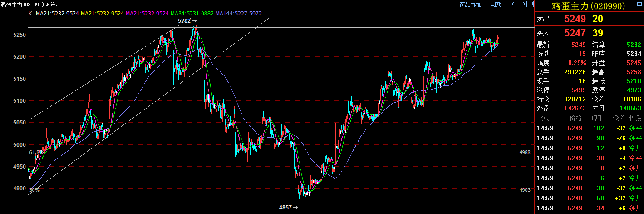Viewport: 644px width, 214px height.
Task: Open the 周期 period selector
Action: coord(496,5)
